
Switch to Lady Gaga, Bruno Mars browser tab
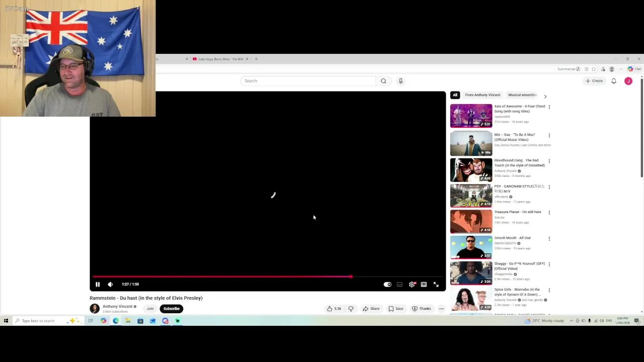(219, 59)
